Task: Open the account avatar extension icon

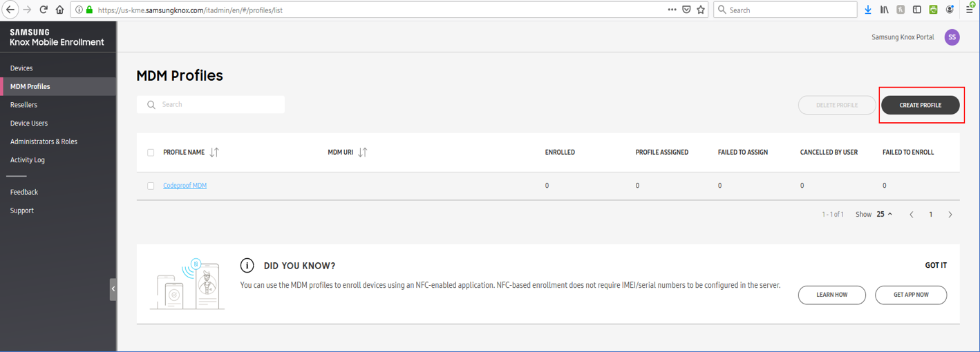Action: click(x=950, y=10)
